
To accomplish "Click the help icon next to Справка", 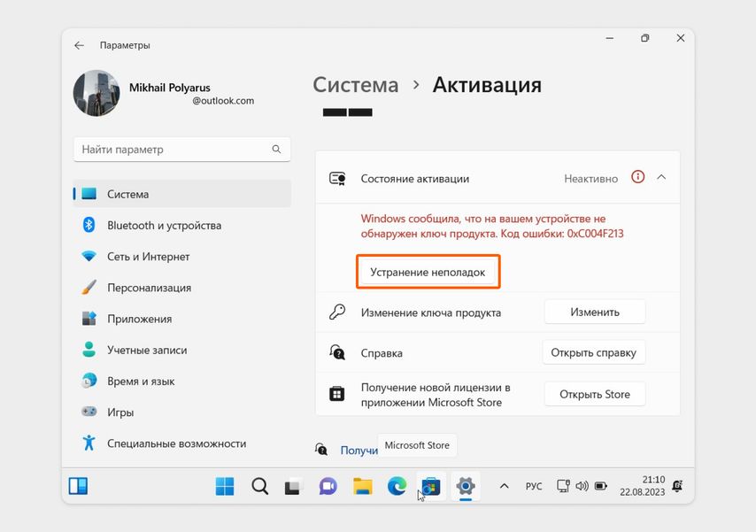I will (337, 352).
